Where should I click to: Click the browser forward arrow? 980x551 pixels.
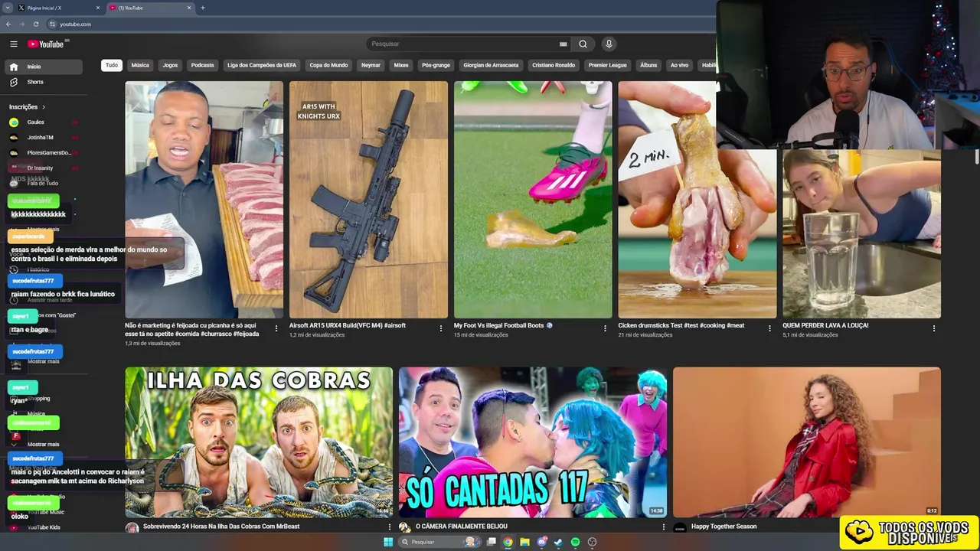click(x=21, y=24)
